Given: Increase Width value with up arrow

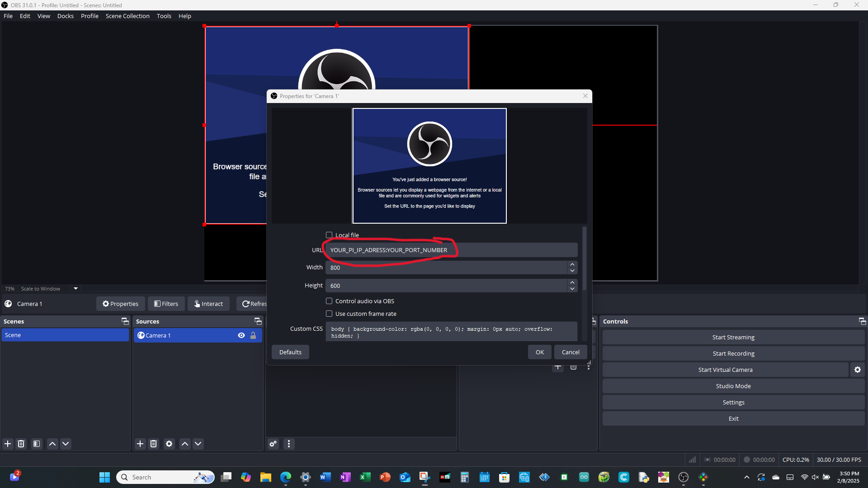Looking at the screenshot, I should point(572,264).
